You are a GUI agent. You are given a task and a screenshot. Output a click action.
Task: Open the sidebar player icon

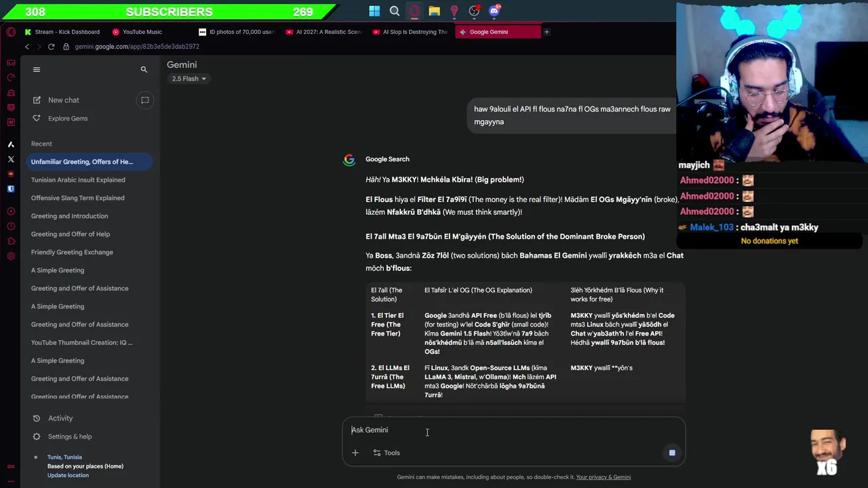[11, 211]
